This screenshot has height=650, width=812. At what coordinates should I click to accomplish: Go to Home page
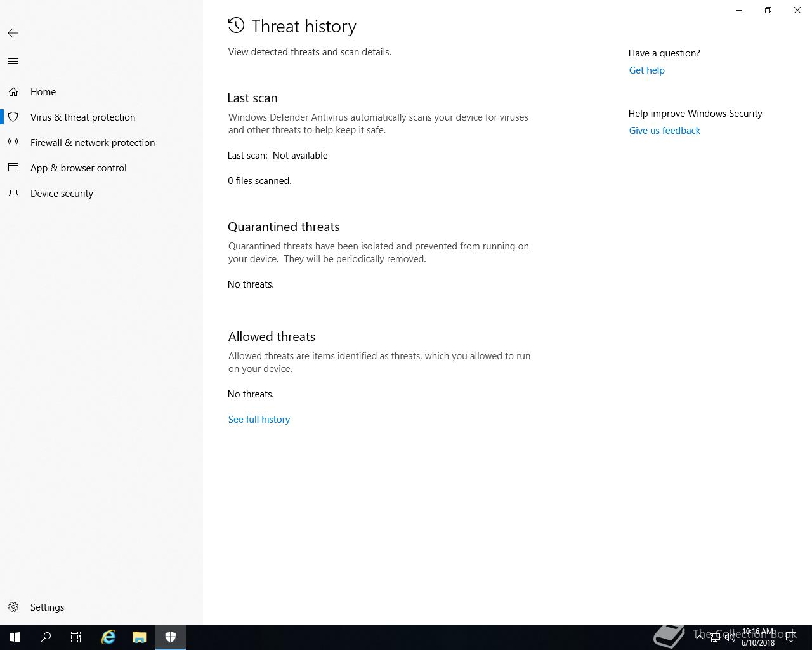43,92
